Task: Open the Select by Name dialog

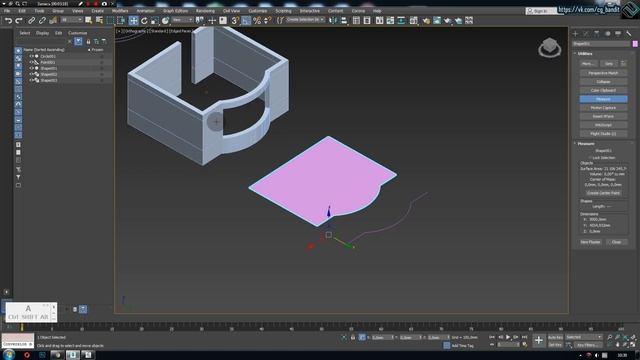Action: [99, 20]
